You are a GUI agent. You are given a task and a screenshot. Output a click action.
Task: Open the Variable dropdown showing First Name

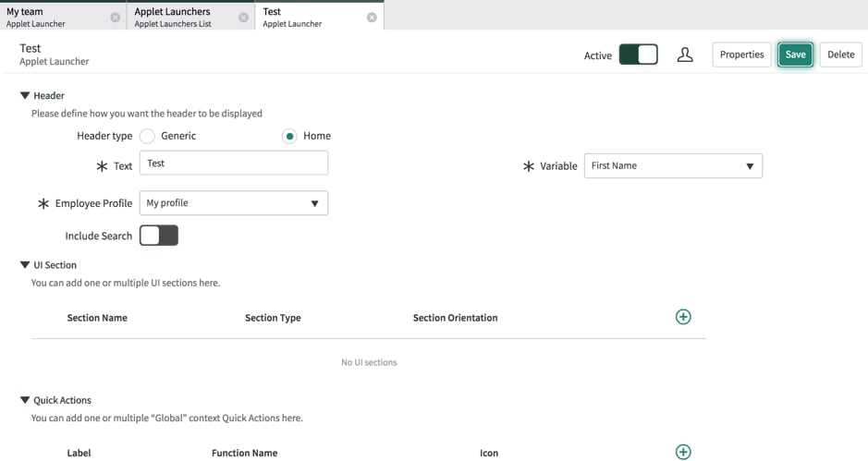pos(673,166)
